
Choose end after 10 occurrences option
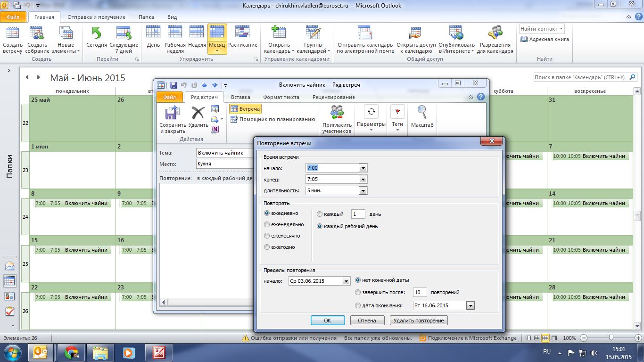[358, 293]
